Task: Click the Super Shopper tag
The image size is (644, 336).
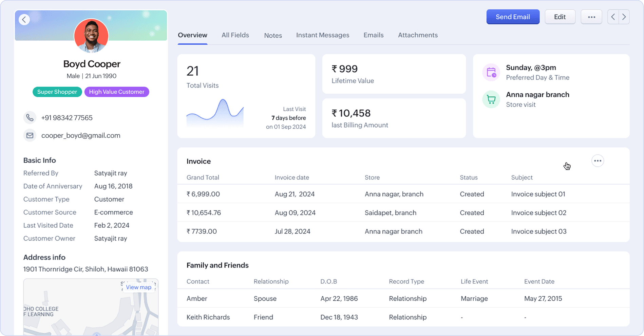Action: point(57,92)
